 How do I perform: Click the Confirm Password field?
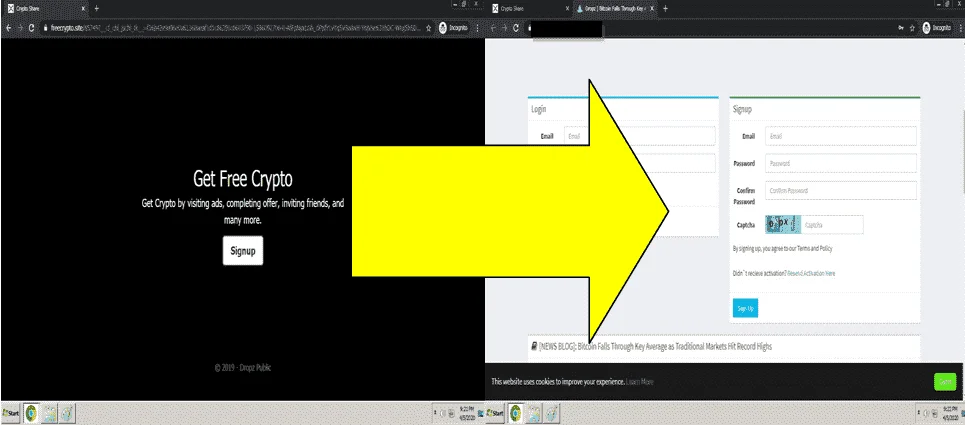(841, 191)
